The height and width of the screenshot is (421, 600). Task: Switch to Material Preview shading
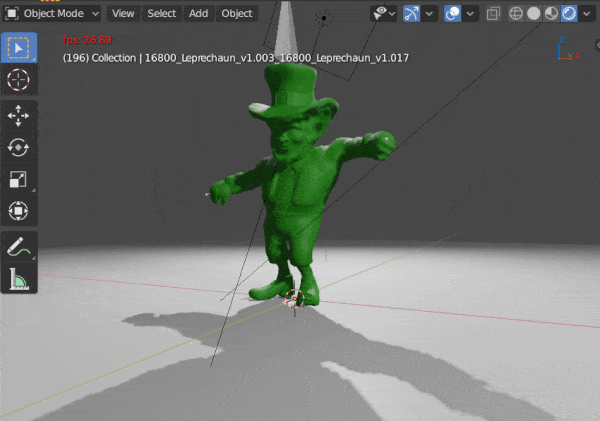(x=551, y=14)
